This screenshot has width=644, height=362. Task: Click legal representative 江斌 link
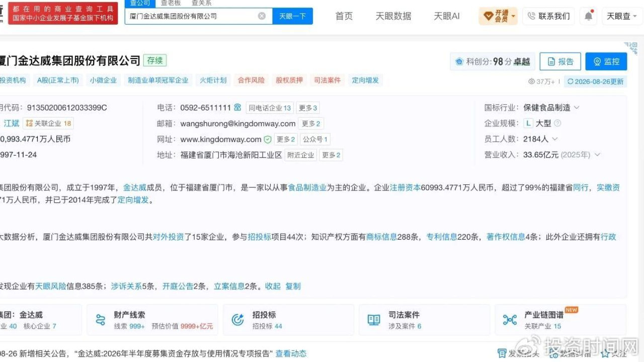tap(11, 123)
